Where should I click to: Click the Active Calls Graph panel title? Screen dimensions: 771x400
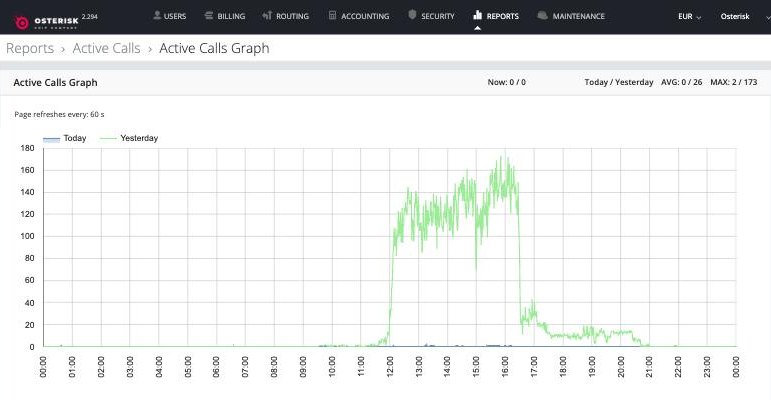pyautogui.click(x=55, y=83)
